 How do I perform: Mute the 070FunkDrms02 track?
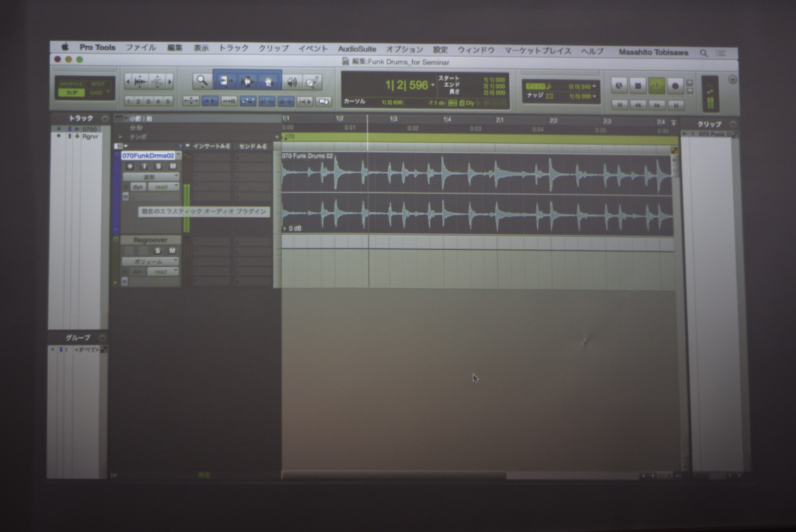[x=173, y=166]
